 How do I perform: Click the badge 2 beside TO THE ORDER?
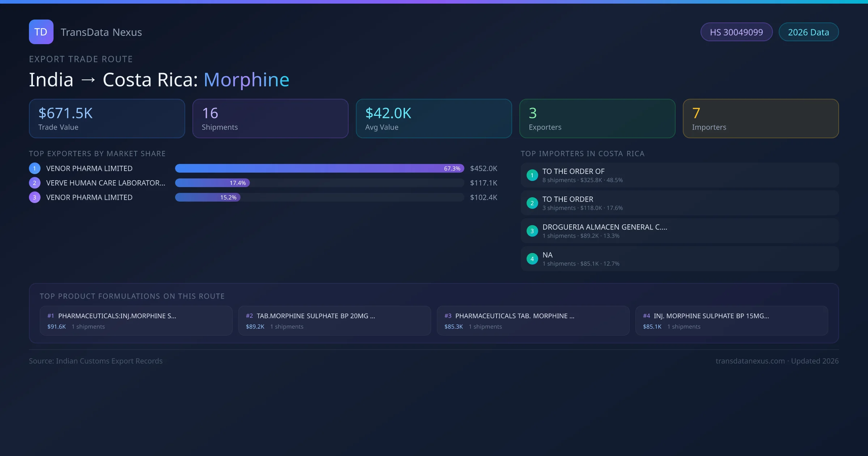(x=532, y=203)
